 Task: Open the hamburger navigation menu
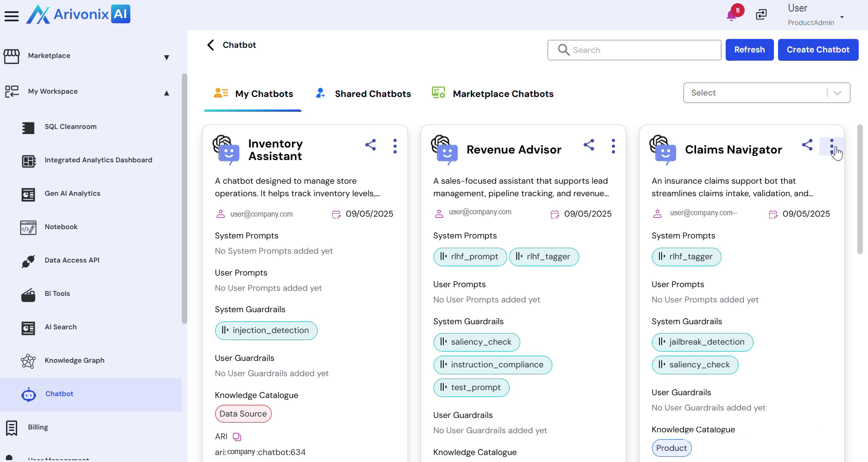(12, 16)
